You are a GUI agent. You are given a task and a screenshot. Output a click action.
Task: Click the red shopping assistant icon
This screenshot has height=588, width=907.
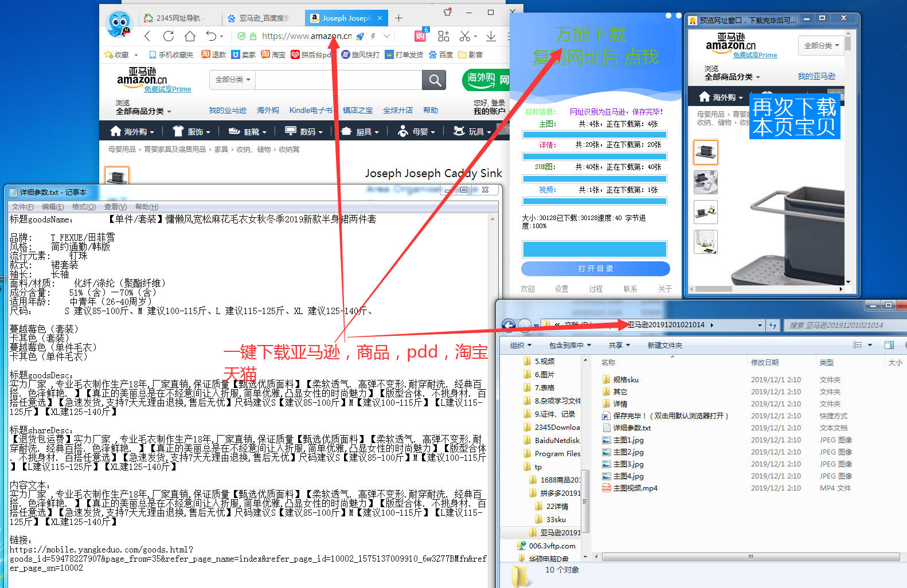pyautogui.click(x=420, y=36)
